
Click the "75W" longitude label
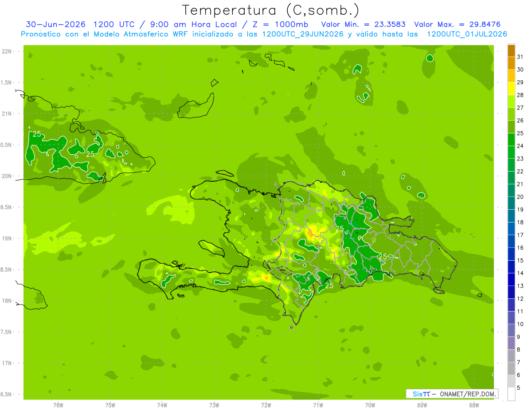tap(110, 405)
